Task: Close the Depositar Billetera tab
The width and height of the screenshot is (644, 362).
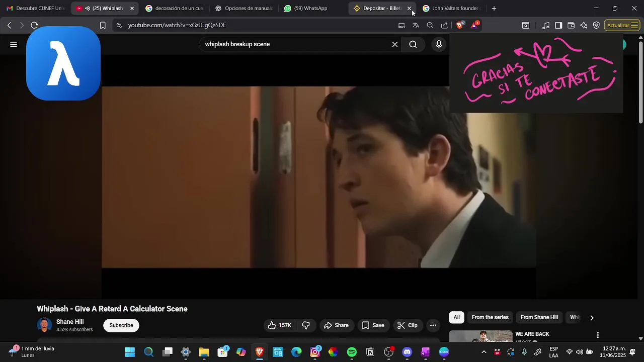Action: [x=409, y=9]
